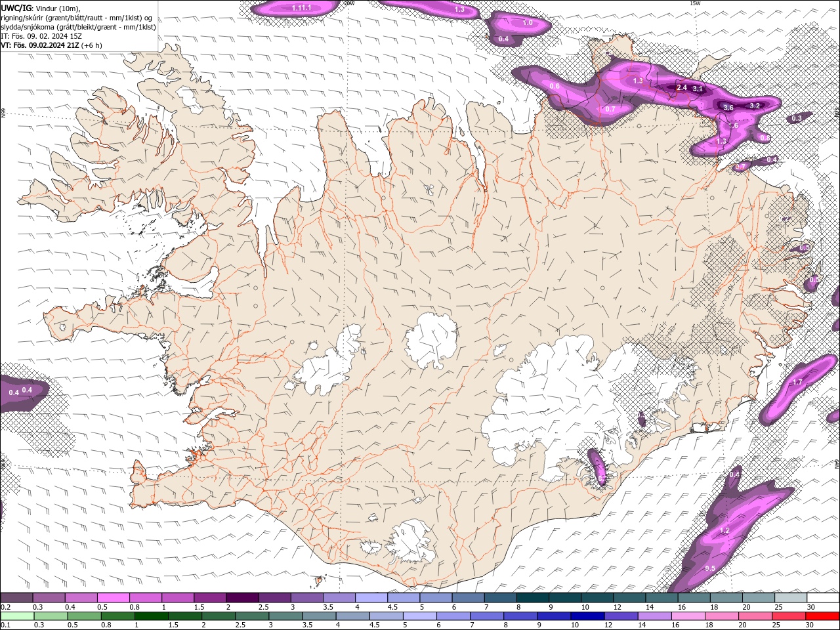Image resolution: width=840 pixels, height=630 pixels.
Task: Pick dark green bottom swatch between 1 and 1.5
Action: (151, 616)
